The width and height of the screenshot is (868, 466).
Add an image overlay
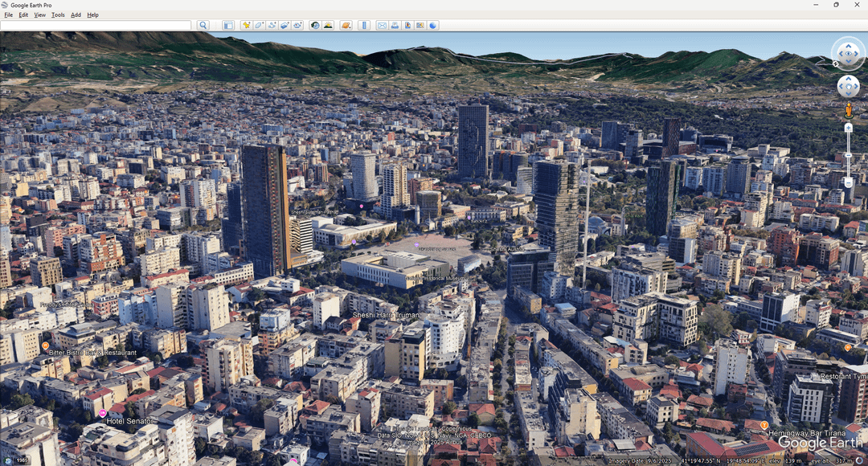pyautogui.click(x=285, y=26)
